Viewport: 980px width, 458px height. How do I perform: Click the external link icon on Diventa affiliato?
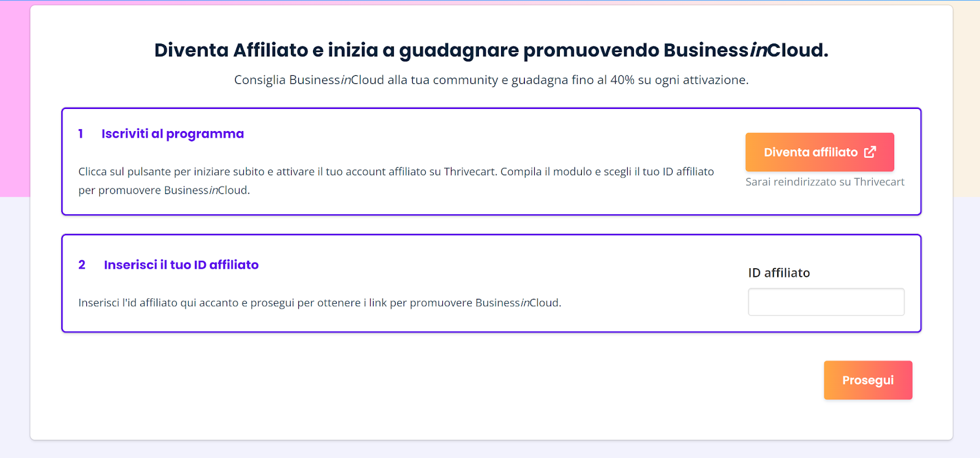click(x=870, y=152)
